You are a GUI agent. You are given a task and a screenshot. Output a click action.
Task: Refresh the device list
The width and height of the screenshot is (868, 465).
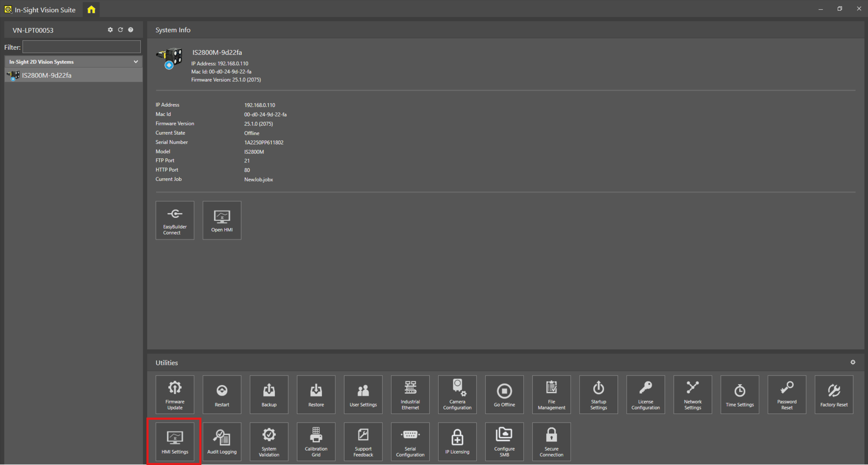coord(120,30)
